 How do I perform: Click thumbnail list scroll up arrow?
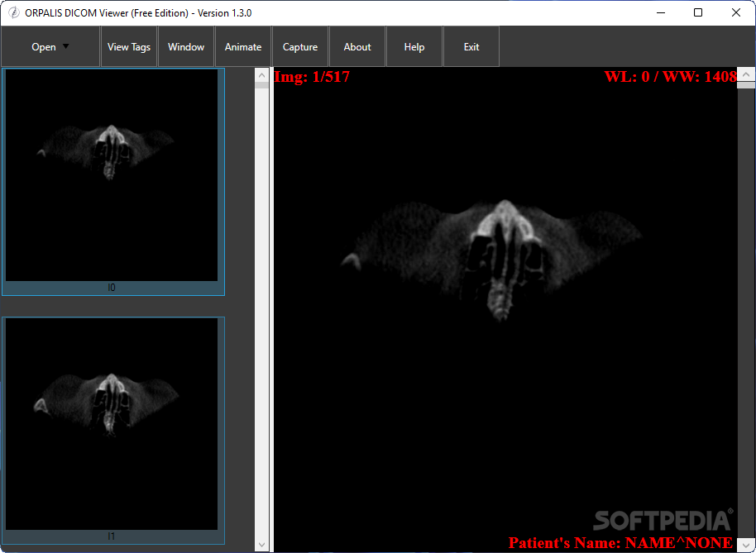pos(262,74)
